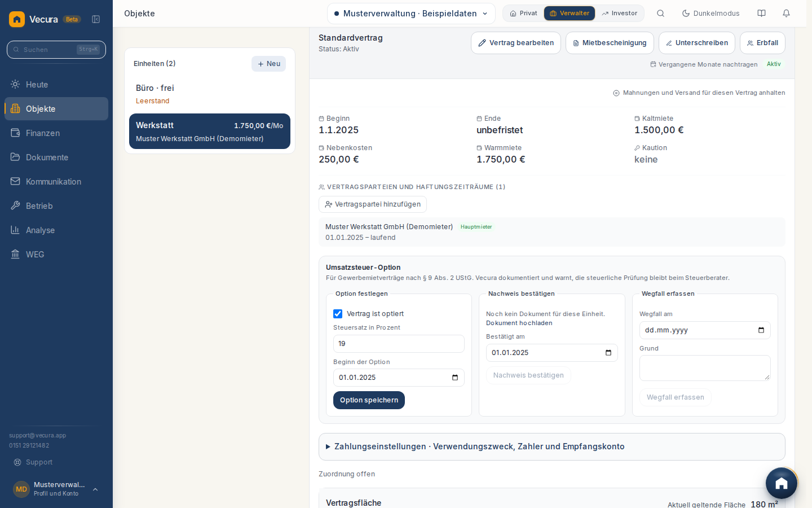The width and height of the screenshot is (812, 508).
Task: Click the Grund text area
Action: pyautogui.click(x=705, y=368)
